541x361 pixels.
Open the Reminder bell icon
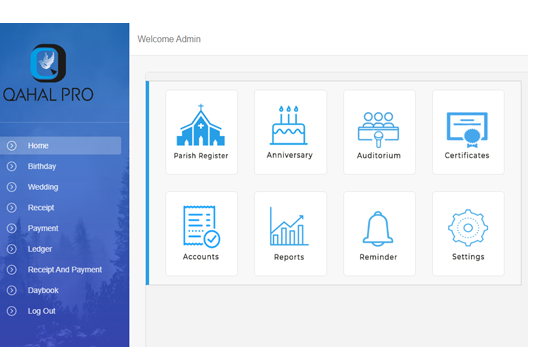click(x=378, y=228)
